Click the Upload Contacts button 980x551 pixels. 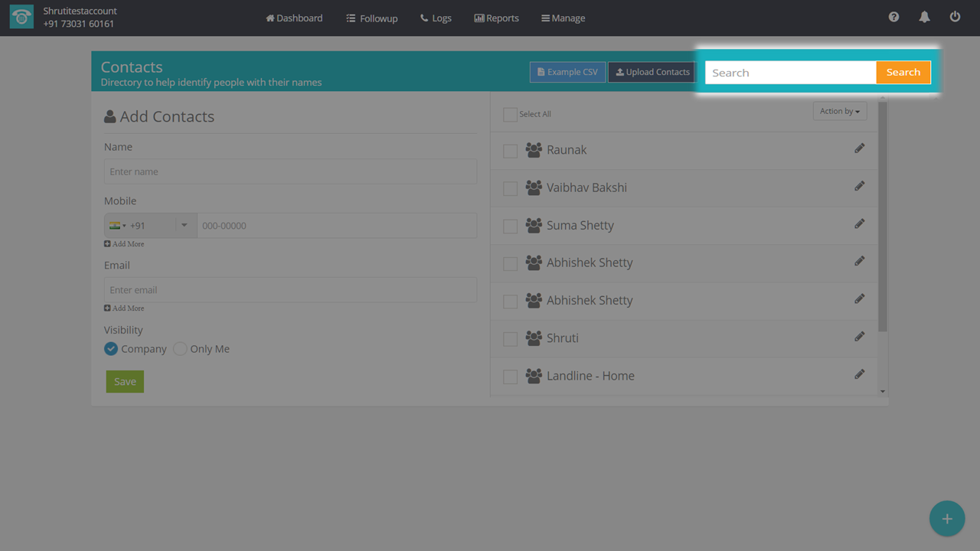[652, 72]
